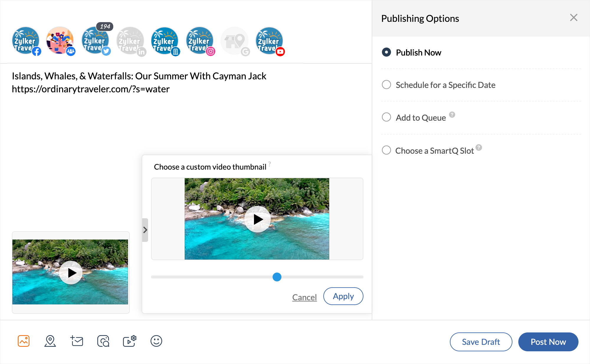Click the add mail envelope icon
The width and height of the screenshot is (590, 364).
(77, 341)
